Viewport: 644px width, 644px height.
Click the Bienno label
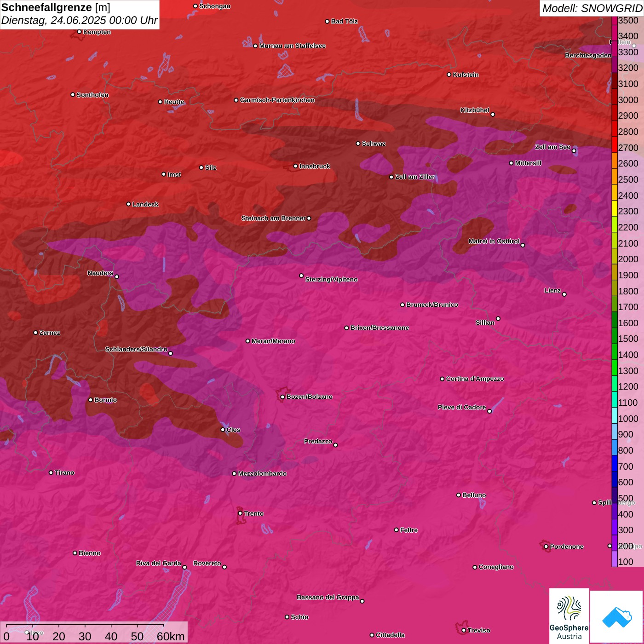(89, 553)
